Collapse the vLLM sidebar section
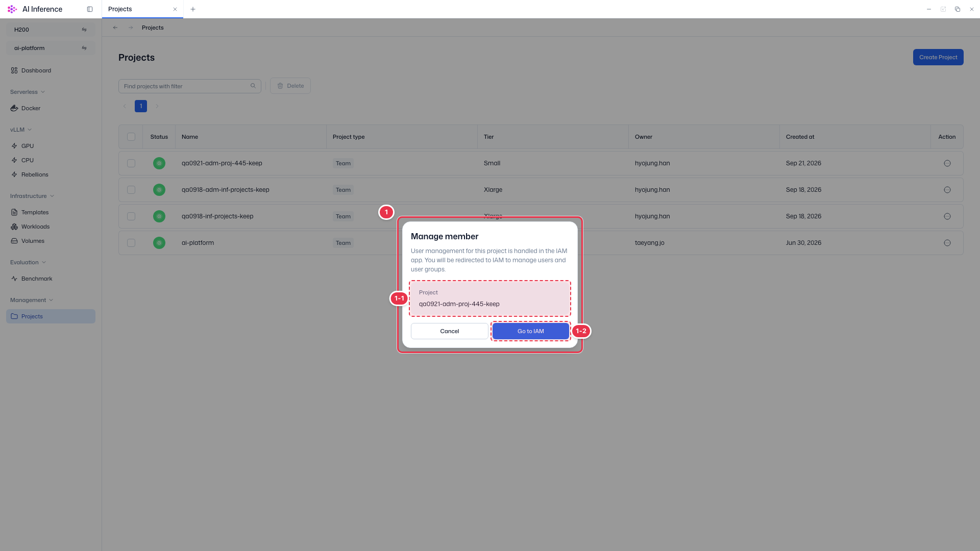 click(x=21, y=130)
